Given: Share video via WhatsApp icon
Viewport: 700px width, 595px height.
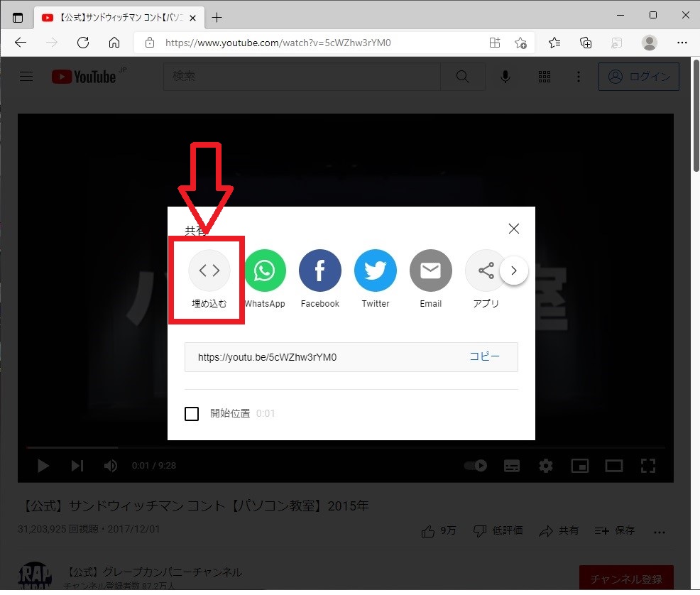Looking at the screenshot, I should pyautogui.click(x=265, y=271).
